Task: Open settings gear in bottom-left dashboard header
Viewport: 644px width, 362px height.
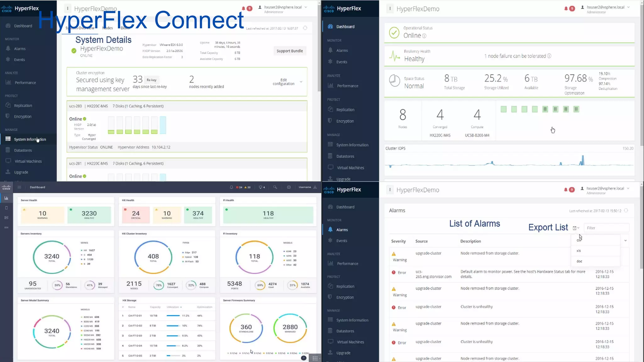Action: 289,187
